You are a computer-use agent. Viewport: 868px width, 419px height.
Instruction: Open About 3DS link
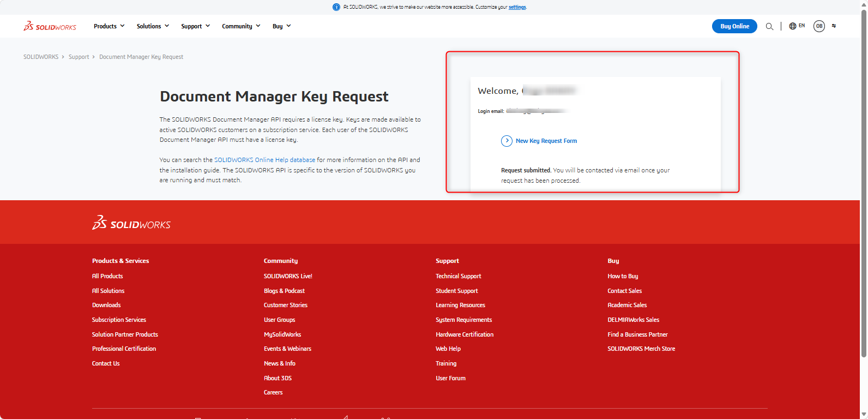coord(278,378)
